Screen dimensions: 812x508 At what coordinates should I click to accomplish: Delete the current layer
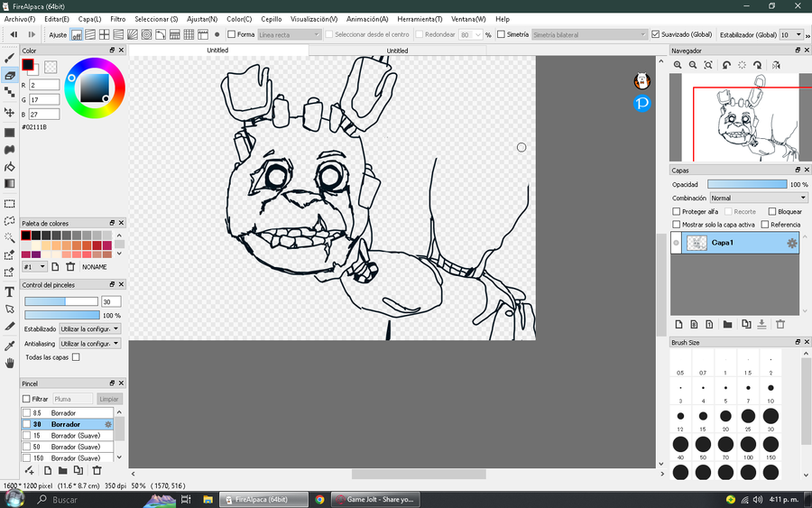780,324
